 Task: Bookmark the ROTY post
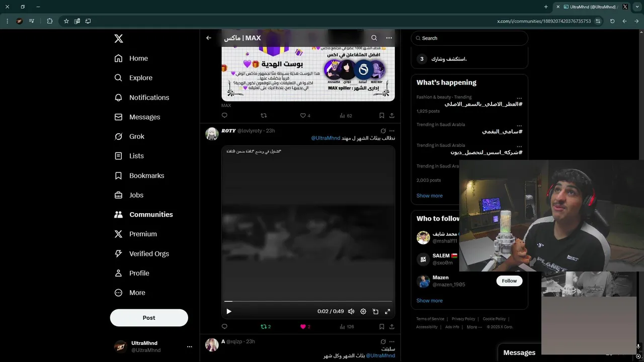pos(381,326)
